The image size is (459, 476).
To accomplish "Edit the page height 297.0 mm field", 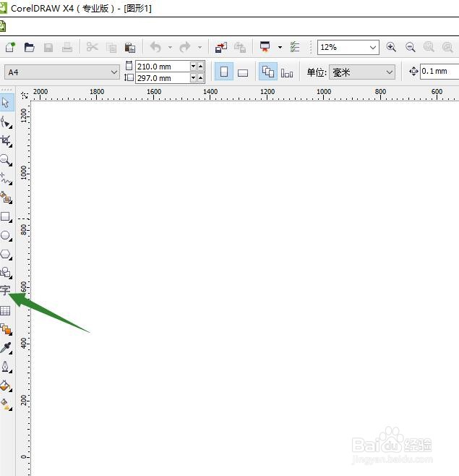I will coord(163,78).
